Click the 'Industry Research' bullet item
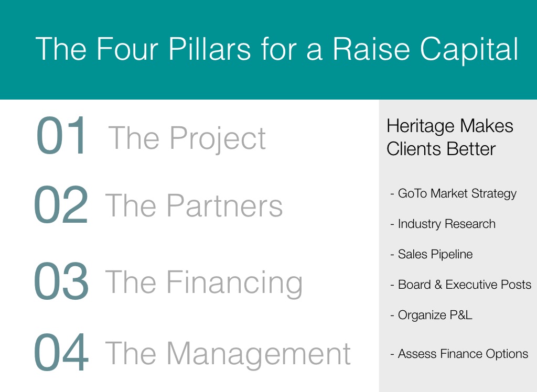 pos(443,224)
